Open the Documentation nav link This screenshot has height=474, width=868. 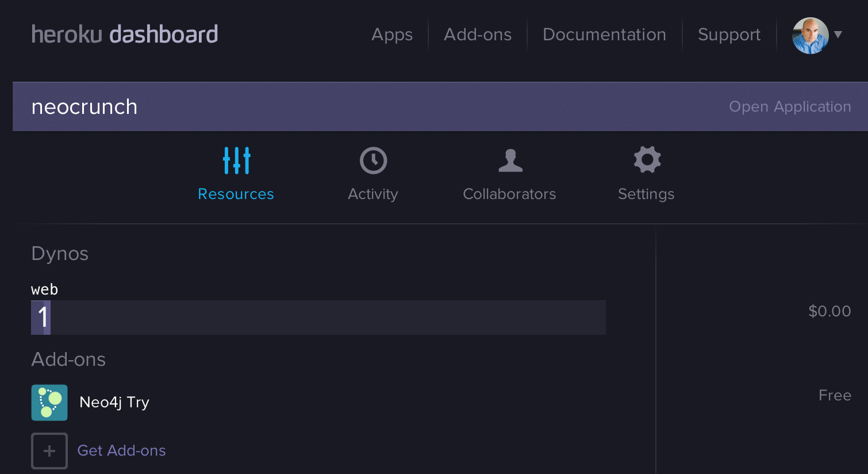(x=604, y=35)
